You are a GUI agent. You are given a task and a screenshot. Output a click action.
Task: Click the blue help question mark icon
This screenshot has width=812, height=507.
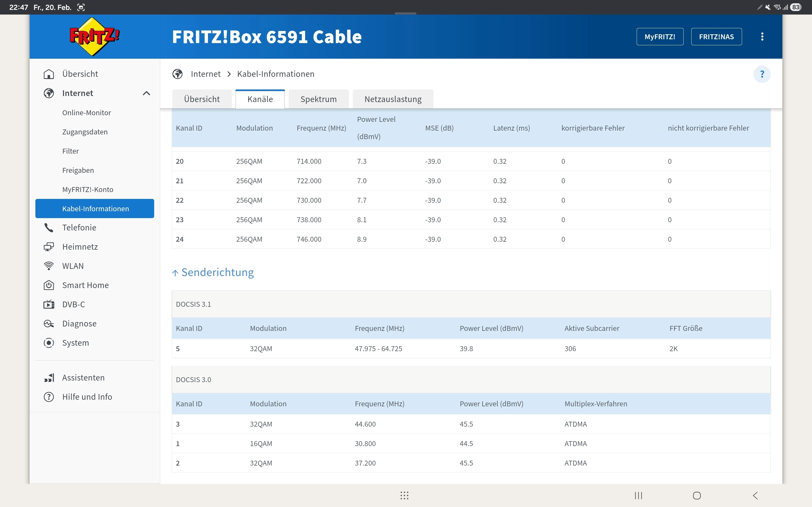click(x=762, y=74)
